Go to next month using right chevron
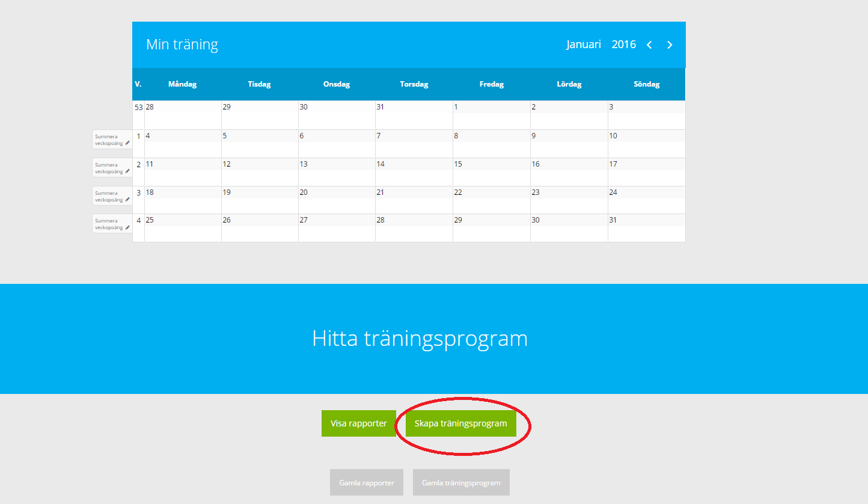This screenshot has width=868, height=504. tap(670, 45)
